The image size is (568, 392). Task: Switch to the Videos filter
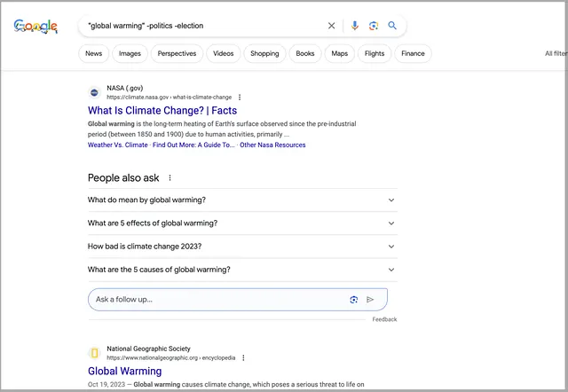[x=223, y=53]
